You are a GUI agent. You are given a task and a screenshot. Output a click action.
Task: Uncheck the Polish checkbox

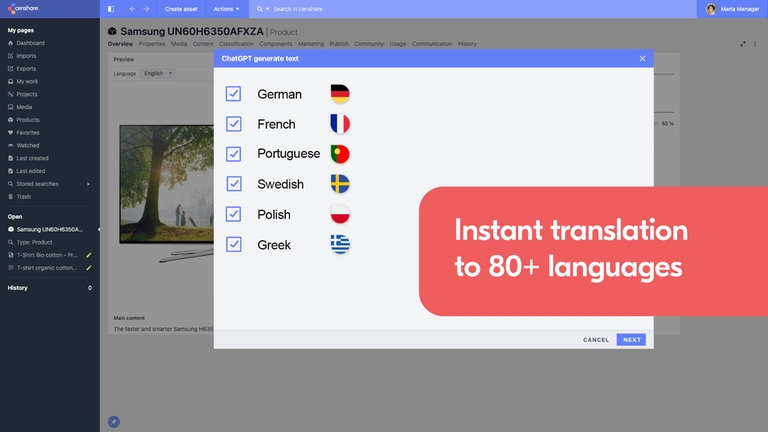[234, 214]
